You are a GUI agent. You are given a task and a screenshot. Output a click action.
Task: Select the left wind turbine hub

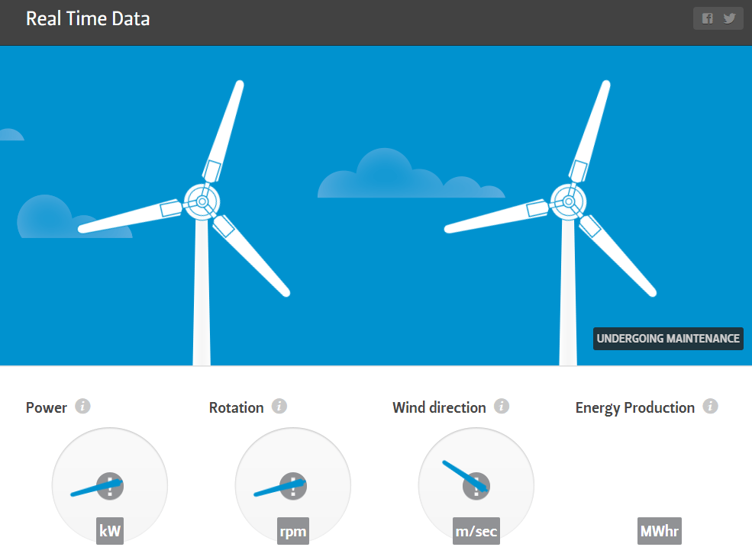pos(202,201)
